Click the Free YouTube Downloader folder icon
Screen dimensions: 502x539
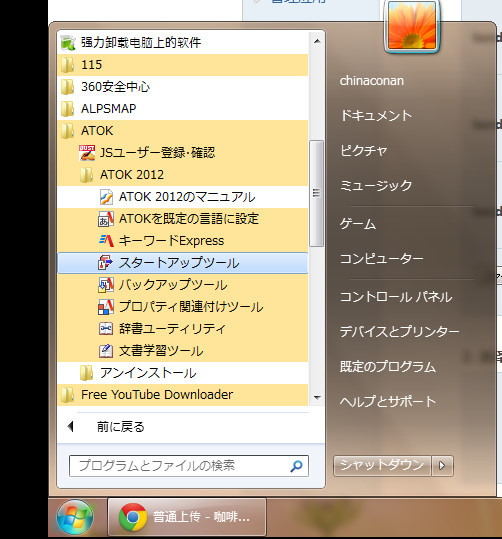coord(67,395)
